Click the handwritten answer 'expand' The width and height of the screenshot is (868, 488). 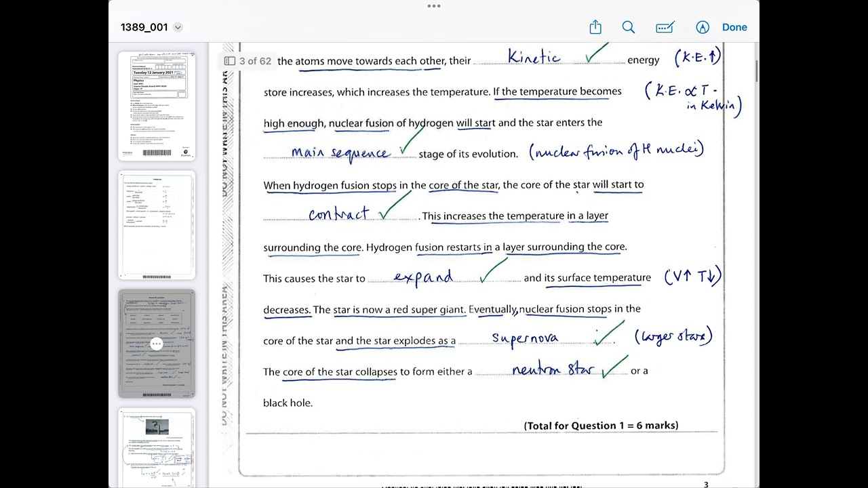pos(423,277)
